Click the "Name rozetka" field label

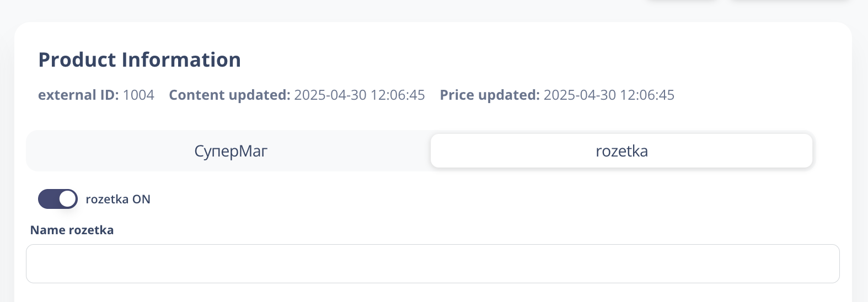tap(72, 230)
